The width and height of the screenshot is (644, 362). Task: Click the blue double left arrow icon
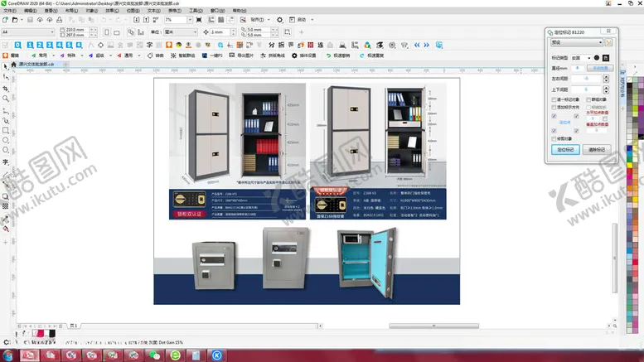417,46
